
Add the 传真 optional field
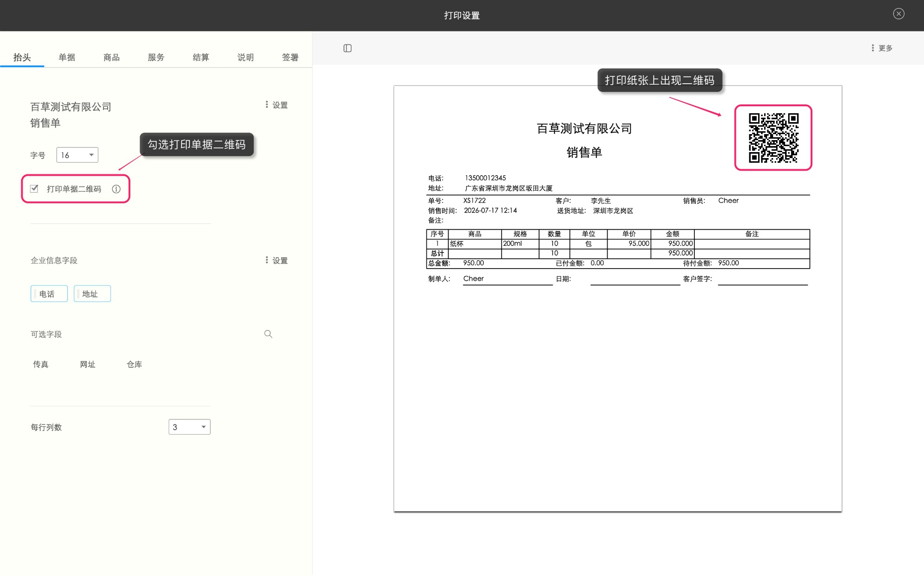click(41, 364)
